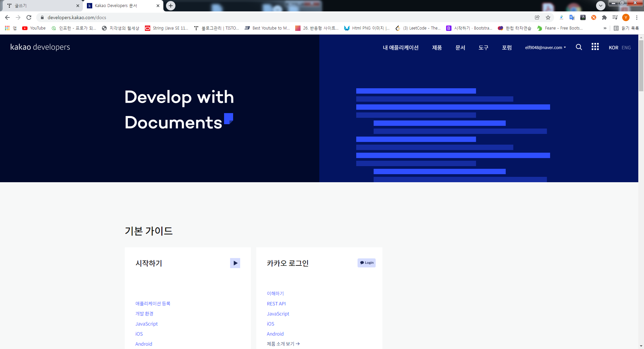Click the address bar URL field
Viewport: 644px width, 349px height.
coord(285,17)
